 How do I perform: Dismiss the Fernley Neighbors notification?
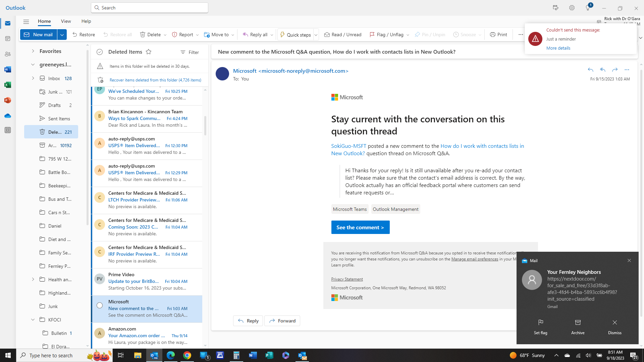coord(615,327)
